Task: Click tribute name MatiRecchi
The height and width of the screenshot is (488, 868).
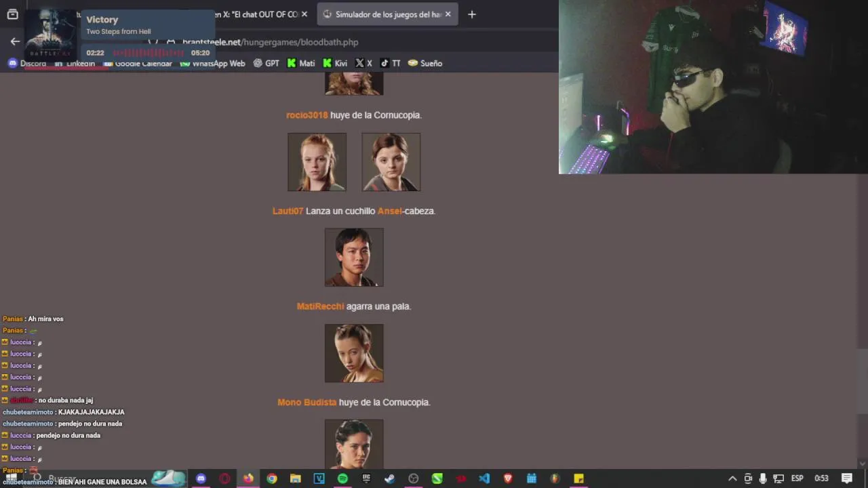Action: 320,306
